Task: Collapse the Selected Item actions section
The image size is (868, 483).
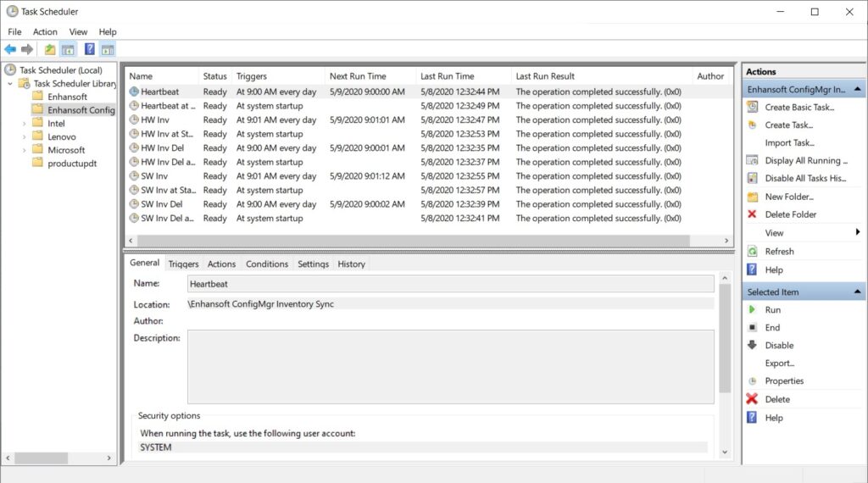Action: pos(858,292)
